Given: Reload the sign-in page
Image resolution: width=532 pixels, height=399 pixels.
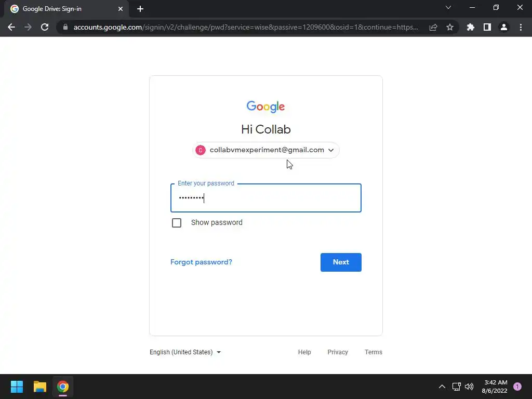Looking at the screenshot, I should click(45, 27).
